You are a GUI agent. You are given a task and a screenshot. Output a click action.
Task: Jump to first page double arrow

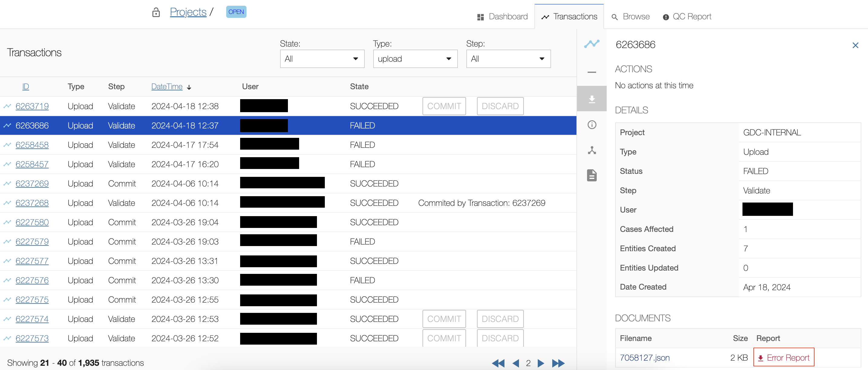coord(498,363)
